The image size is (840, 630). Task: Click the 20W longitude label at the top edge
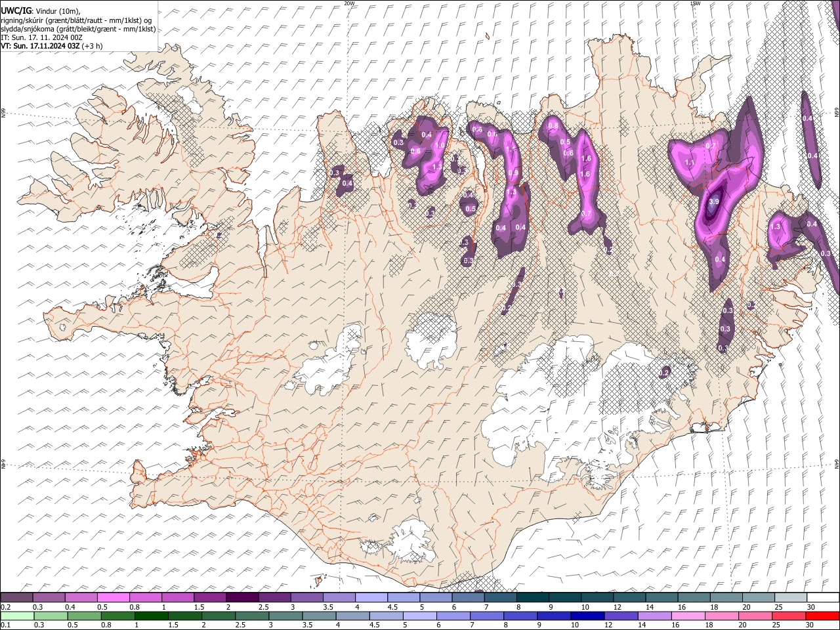pyautogui.click(x=350, y=3)
